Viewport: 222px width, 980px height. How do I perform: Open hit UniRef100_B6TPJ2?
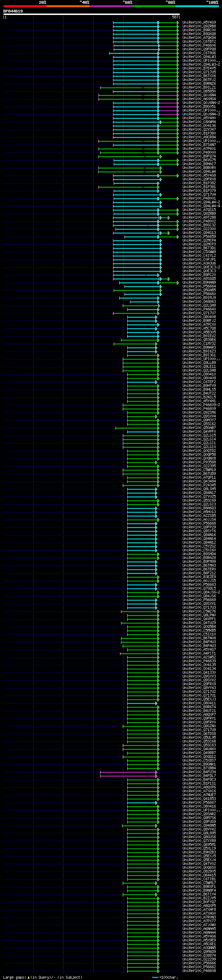pyautogui.click(x=199, y=80)
